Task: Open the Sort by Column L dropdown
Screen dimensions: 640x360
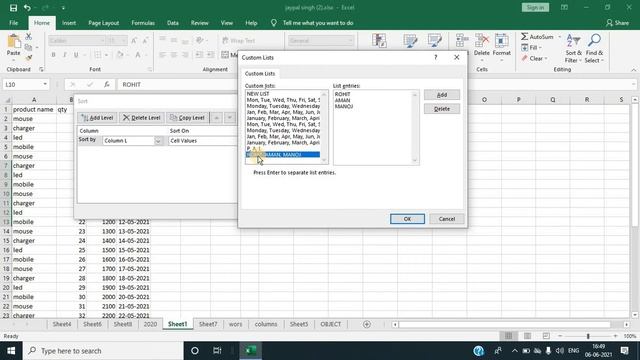Action: pos(158,141)
